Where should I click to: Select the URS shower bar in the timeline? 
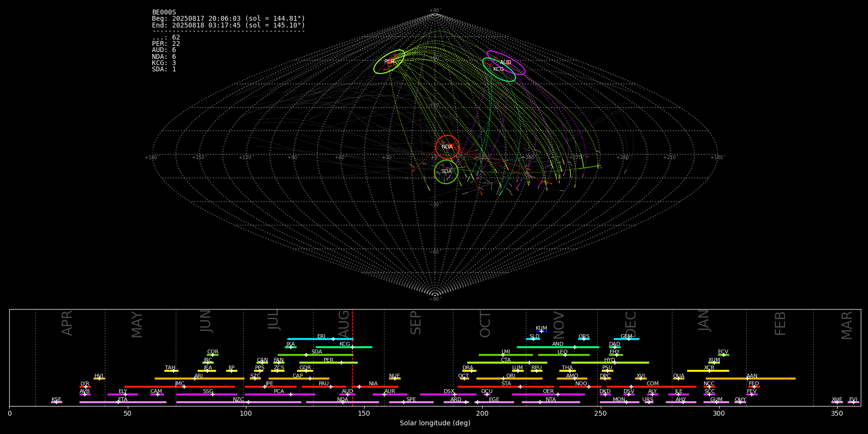click(649, 402)
